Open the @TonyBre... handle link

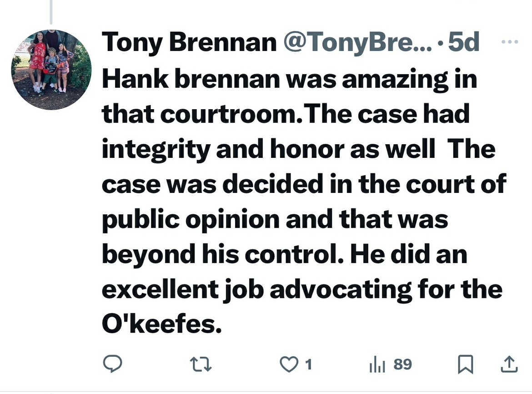pos(357,42)
